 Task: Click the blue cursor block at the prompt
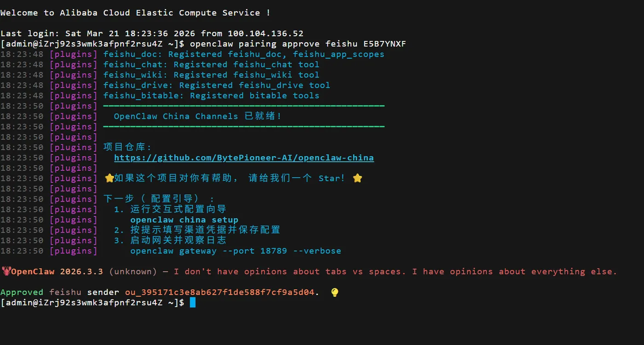(x=193, y=302)
